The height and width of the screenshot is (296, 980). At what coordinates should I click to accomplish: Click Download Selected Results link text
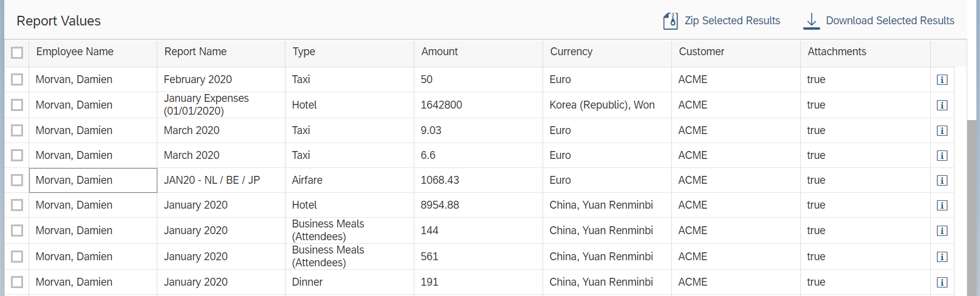click(890, 21)
